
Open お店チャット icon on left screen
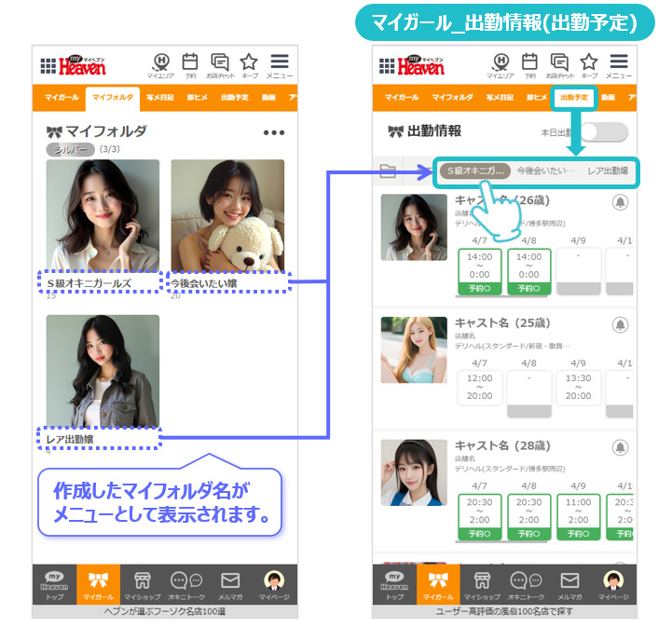coord(220,64)
